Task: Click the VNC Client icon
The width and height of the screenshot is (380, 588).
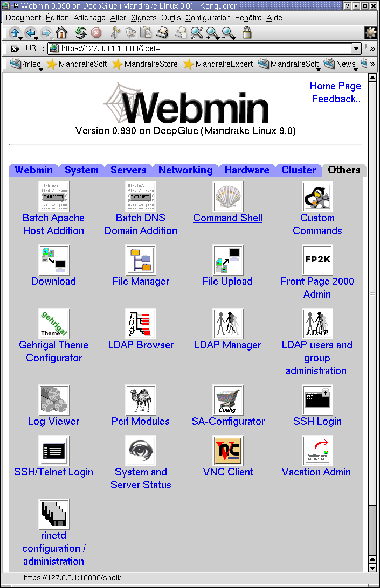Action: tap(228, 451)
